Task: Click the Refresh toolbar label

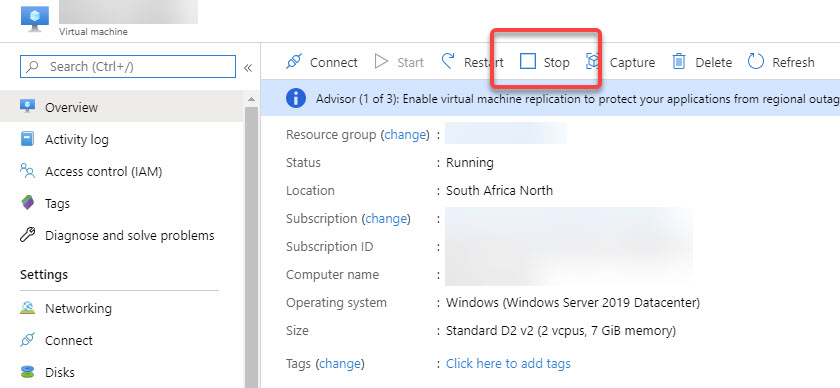Action: [x=793, y=63]
